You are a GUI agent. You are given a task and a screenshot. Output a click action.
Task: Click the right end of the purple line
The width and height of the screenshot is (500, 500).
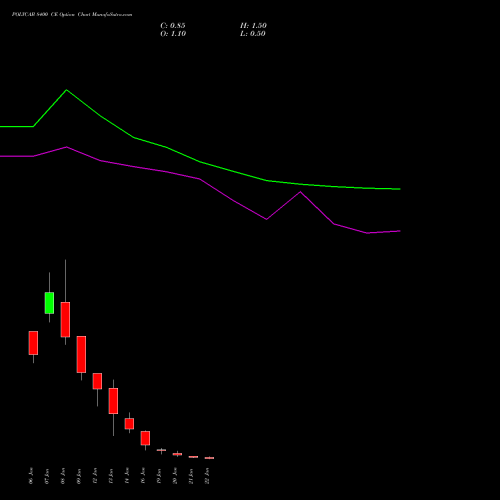click(399, 231)
